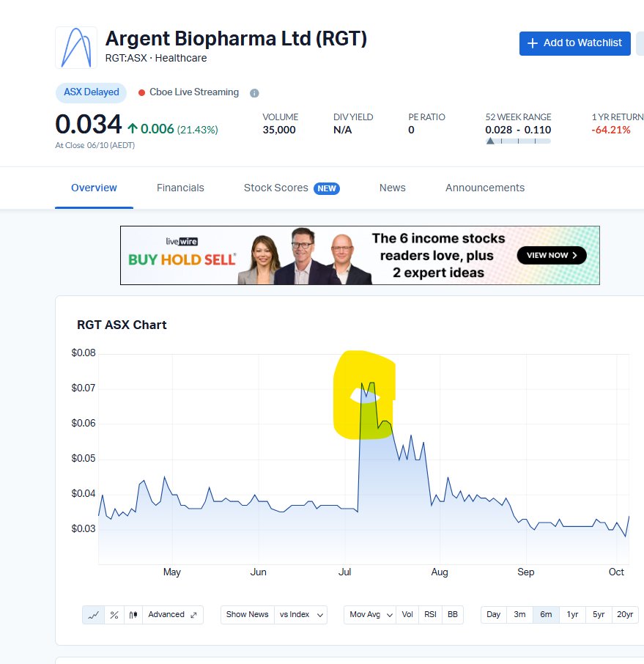This screenshot has width=644, height=664.
Task: Click VIEW NOW on the Livewire banner
Action: [552, 255]
